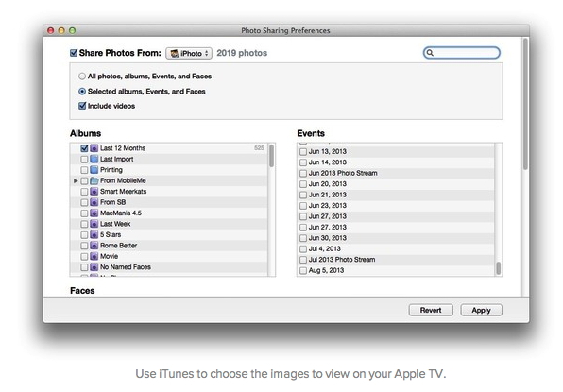
Task: Click the MacMania 4.5 smart album icon
Action: click(94, 213)
